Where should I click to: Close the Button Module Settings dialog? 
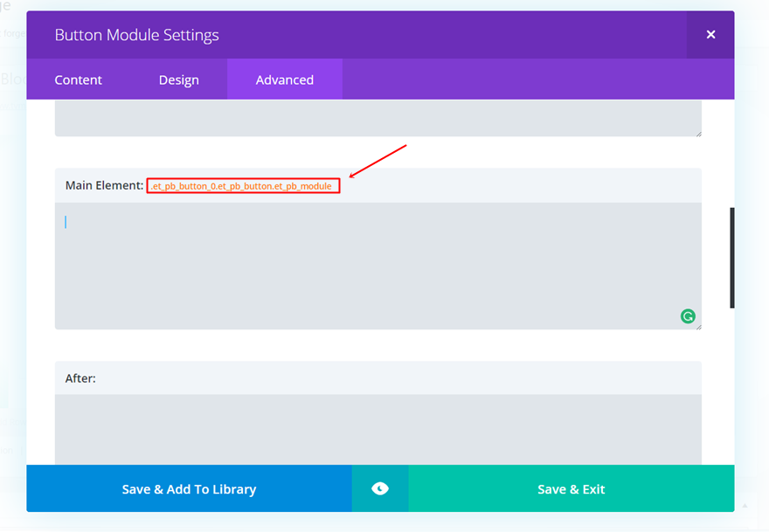(x=710, y=35)
